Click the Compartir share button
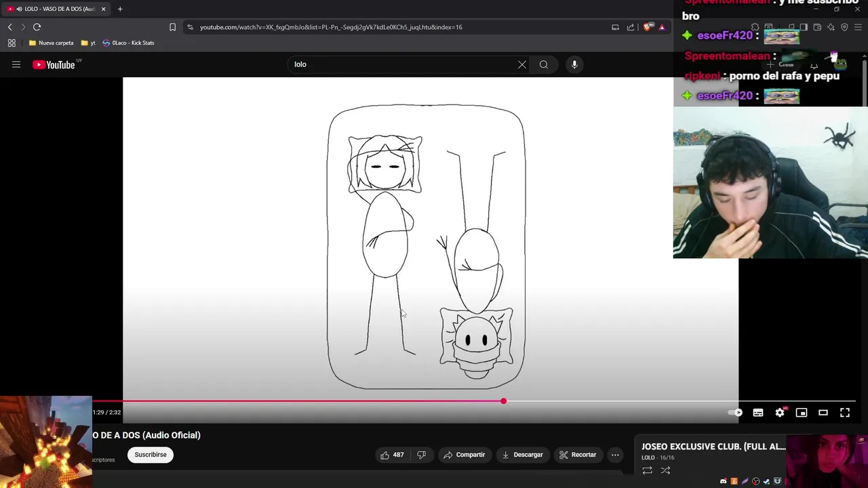 [465, 455]
